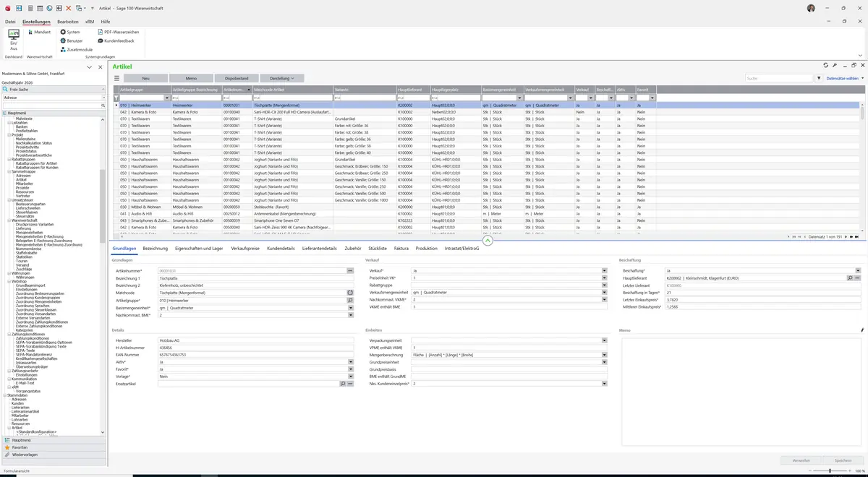Open System settings in the ribbon
Viewport: 868px width, 477px height.
(70, 32)
